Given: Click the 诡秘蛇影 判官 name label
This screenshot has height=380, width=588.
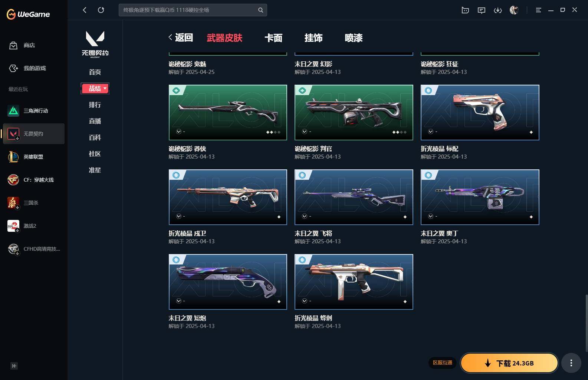Looking at the screenshot, I should coord(313,149).
